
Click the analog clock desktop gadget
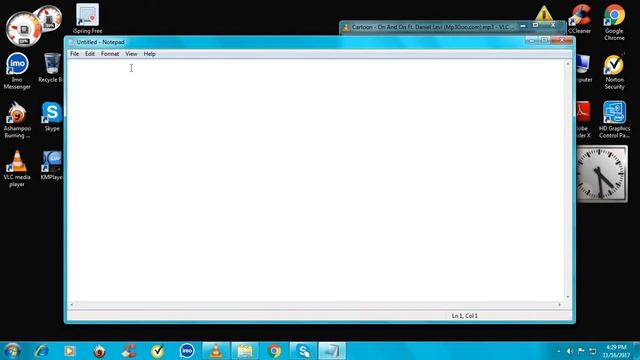coord(601,174)
